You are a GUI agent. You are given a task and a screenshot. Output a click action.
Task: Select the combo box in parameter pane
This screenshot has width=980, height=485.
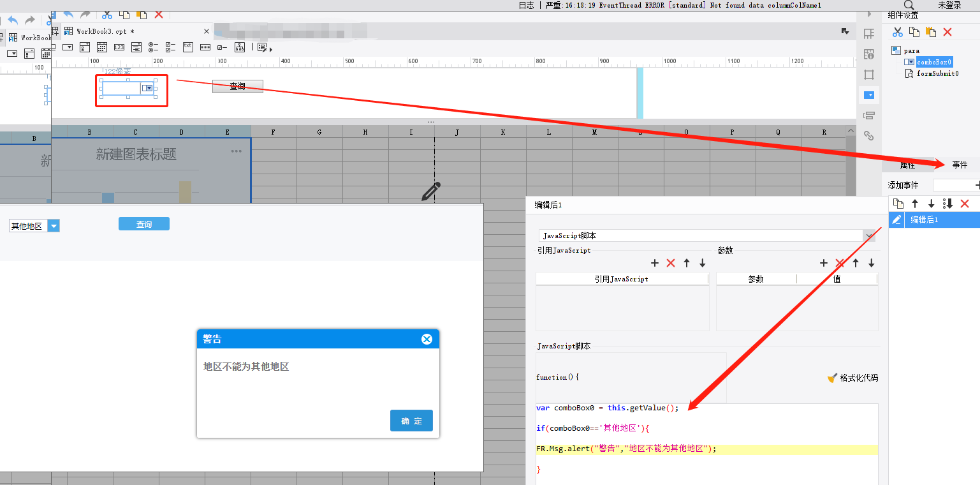click(x=128, y=88)
